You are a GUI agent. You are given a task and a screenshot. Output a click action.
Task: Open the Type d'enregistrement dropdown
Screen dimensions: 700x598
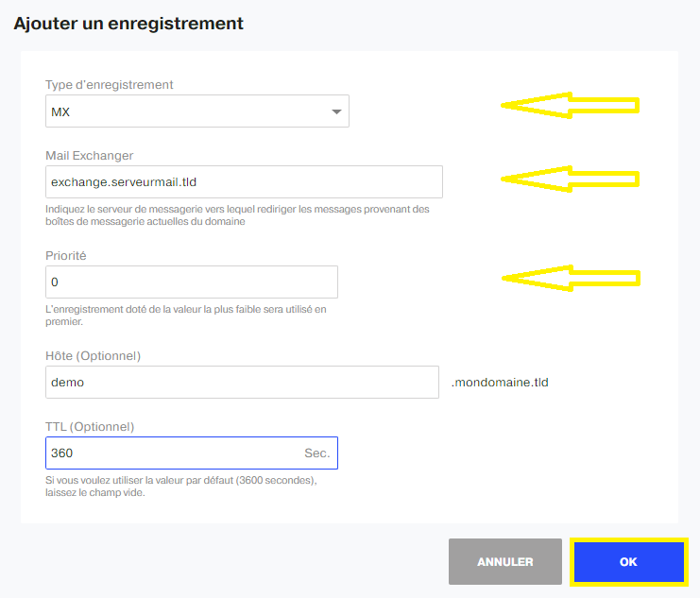pos(196,111)
